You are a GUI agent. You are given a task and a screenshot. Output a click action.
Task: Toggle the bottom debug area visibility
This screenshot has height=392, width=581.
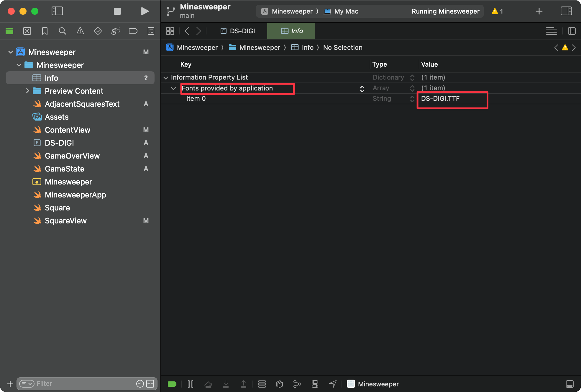tap(569, 384)
